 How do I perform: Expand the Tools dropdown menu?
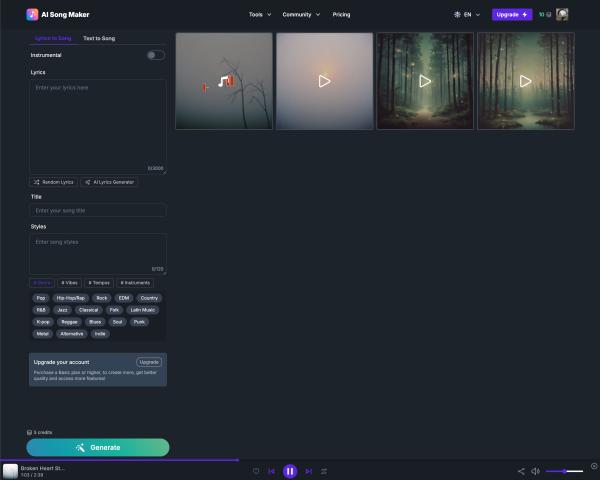(x=259, y=15)
